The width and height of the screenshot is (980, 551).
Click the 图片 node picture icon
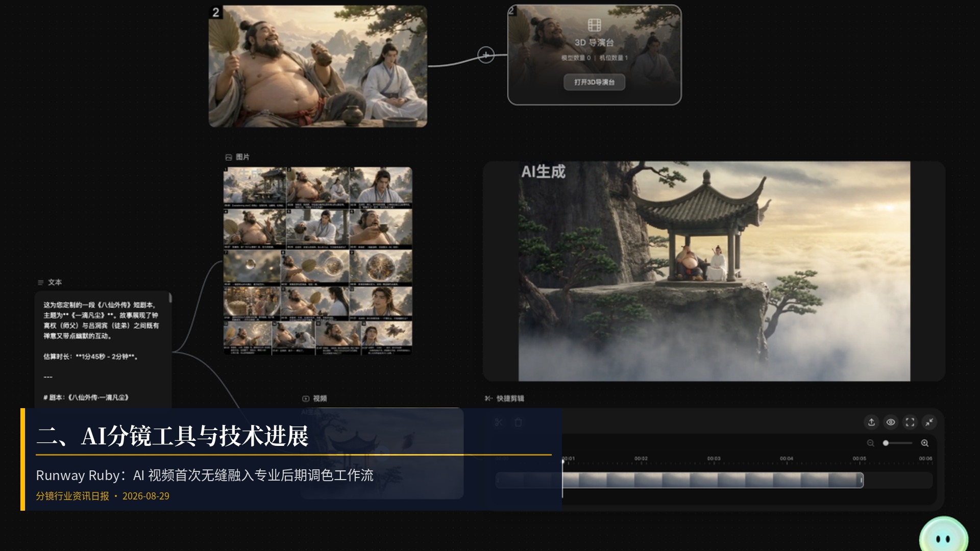coord(229,157)
